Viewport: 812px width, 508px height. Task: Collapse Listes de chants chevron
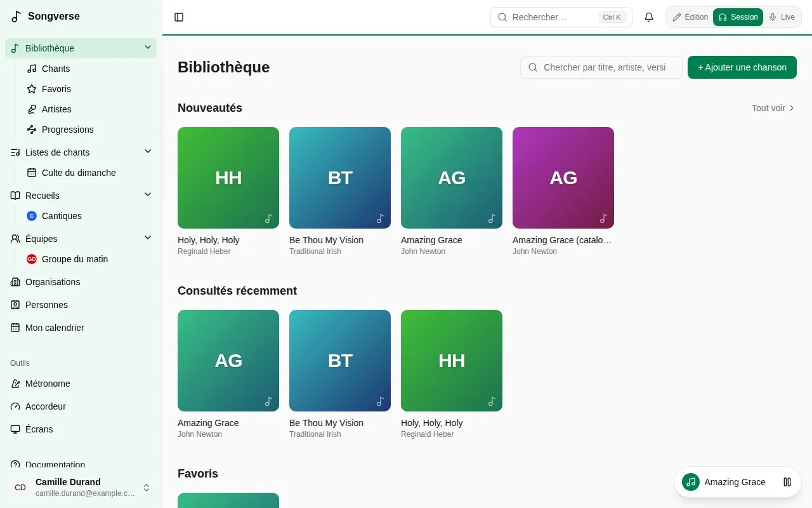148,152
